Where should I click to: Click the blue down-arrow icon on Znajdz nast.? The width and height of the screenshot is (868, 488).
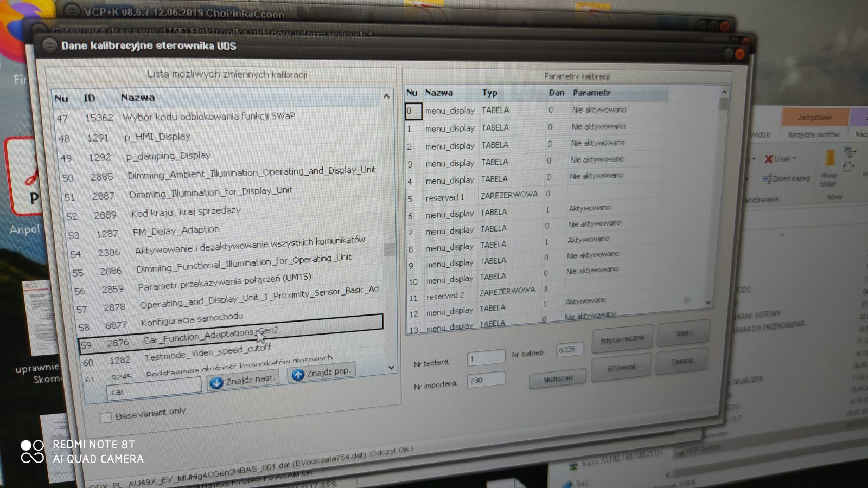(216, 383)
